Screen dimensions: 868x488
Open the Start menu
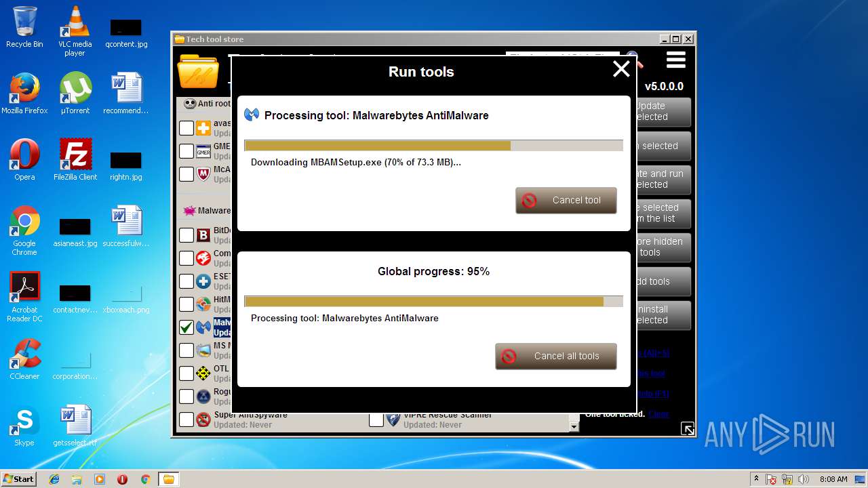click(x=19, y=479)
